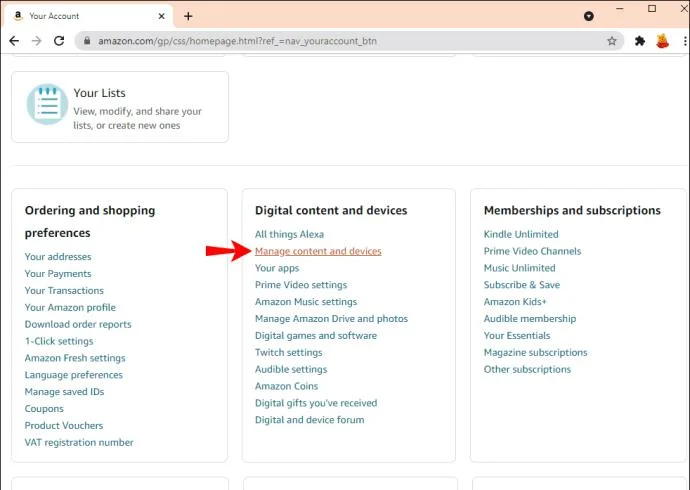Screen dimensions: 690x490
Task: Click the Digital content and devices heading
Action: [x=331, y=211]
